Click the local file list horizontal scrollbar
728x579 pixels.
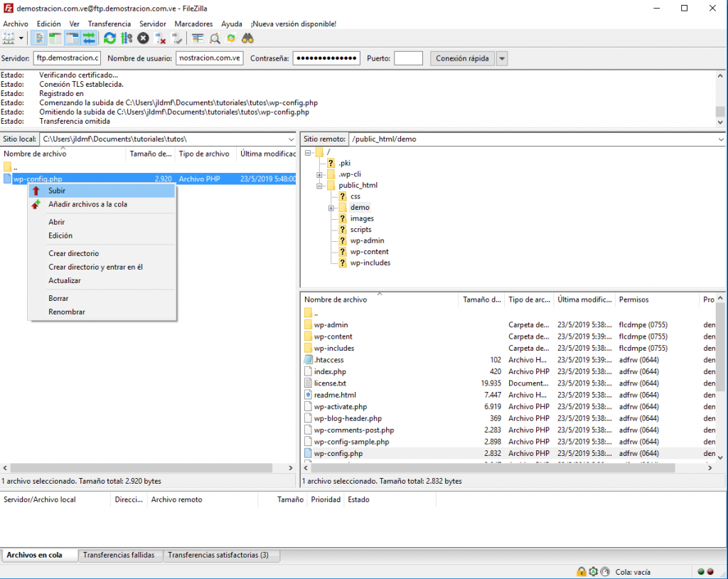coord(142,468)
